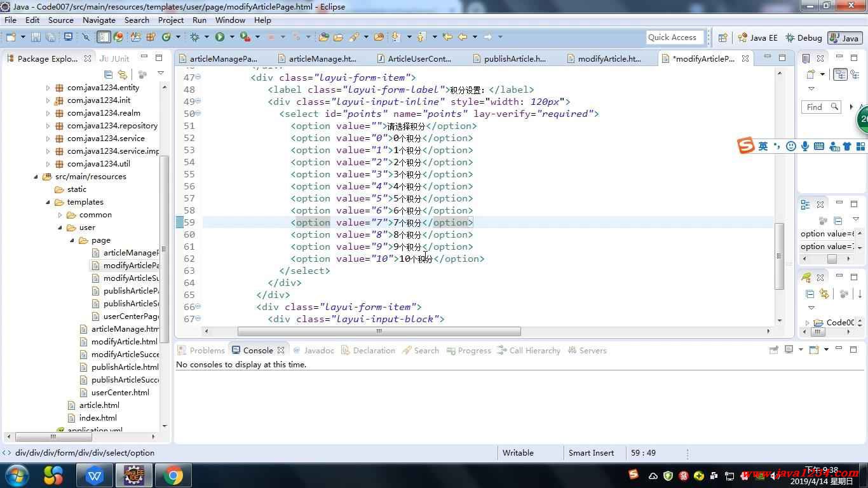The height and width of the screenshot is (488, 868).
Task: Open the Call Hierarchy tab
Action: point(529,350)
